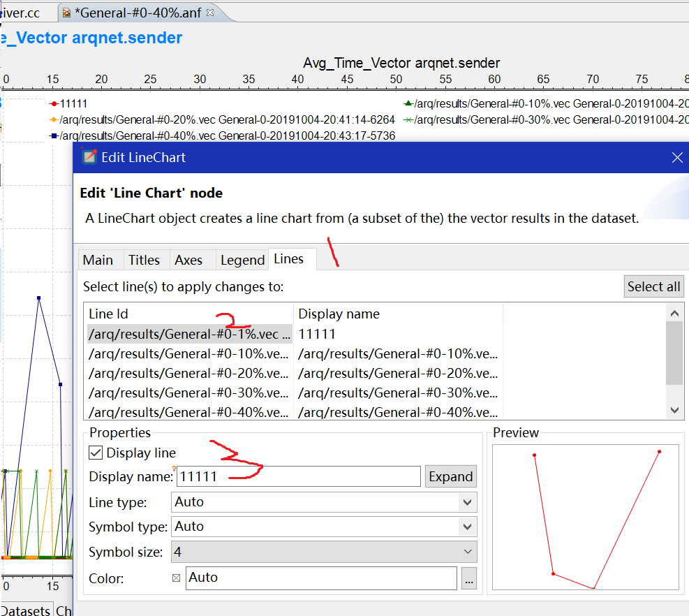
Task: Click the Select all button
Action: click(x=654, y=286)
